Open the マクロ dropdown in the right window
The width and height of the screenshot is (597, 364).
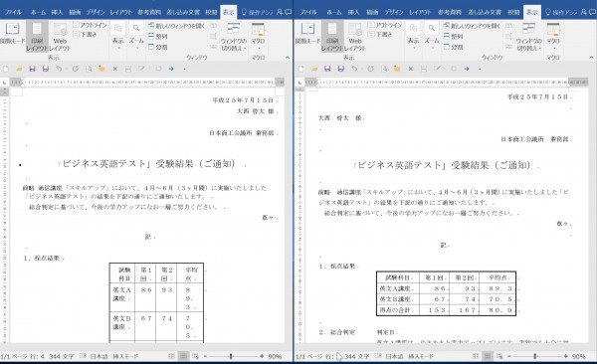553,37
